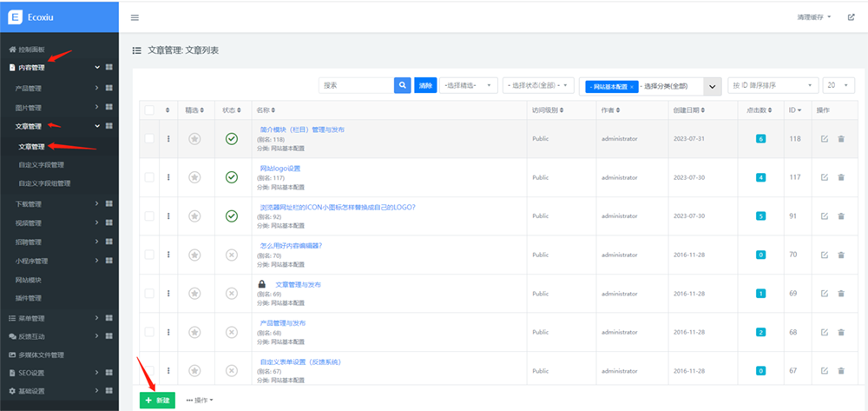Open article link 网站logo设置
The height and width of the screenshot is (411, 868).
[x=279, y=168]
